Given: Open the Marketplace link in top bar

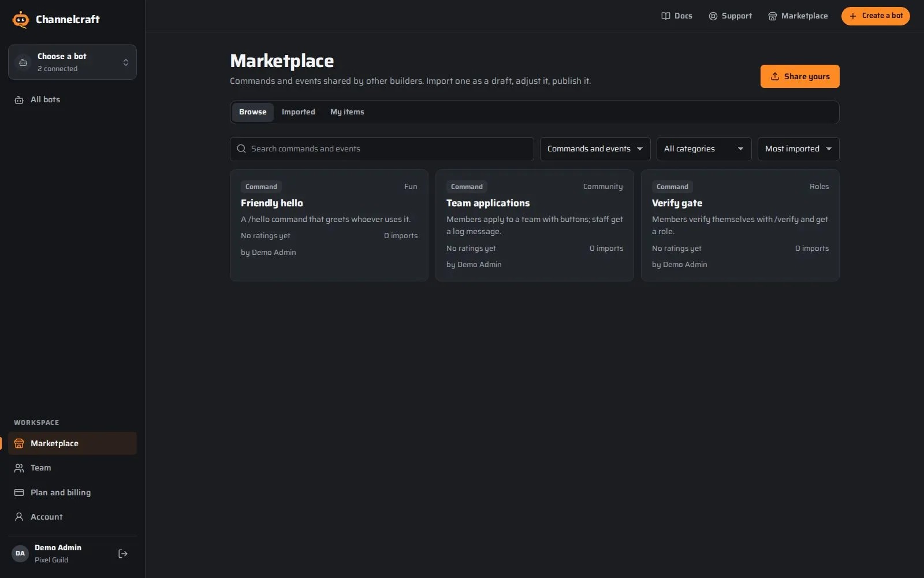Looking at the screenshot, I should pyautogui.click(x=798, y=16).
